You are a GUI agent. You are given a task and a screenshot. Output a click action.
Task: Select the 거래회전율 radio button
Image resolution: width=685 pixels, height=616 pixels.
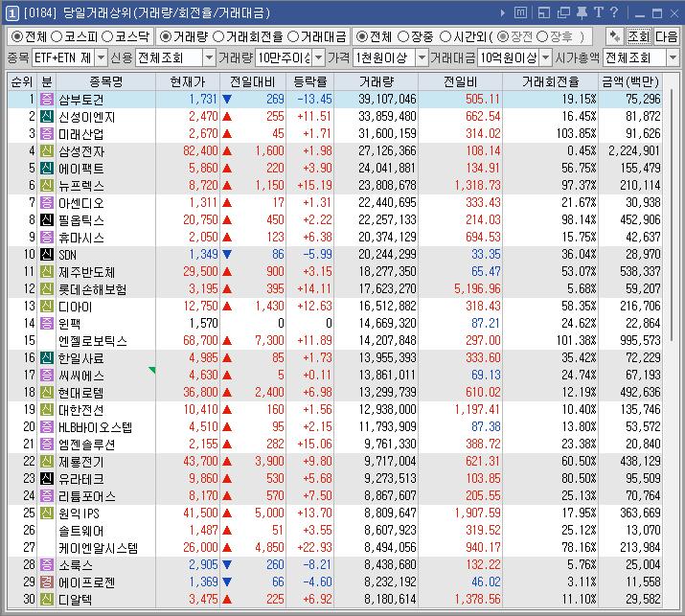click(218, 36)
